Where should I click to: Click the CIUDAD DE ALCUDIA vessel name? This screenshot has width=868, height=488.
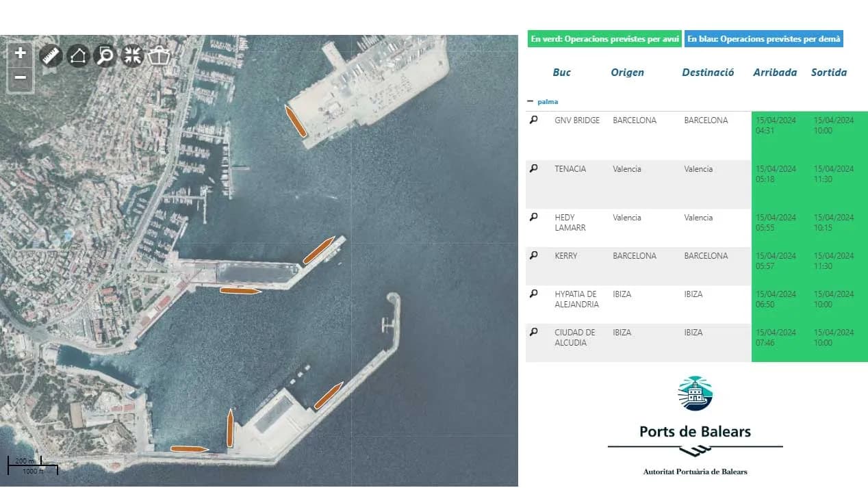click(x=575, y=337)
